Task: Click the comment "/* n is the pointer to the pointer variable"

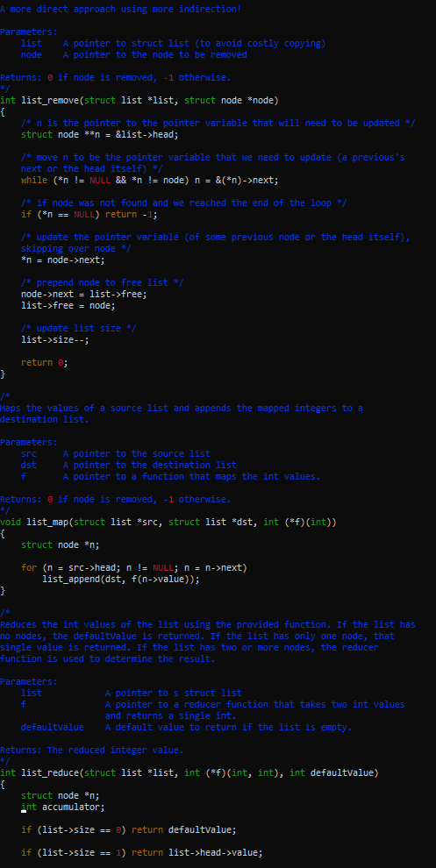Action: (x=218, y=123)
